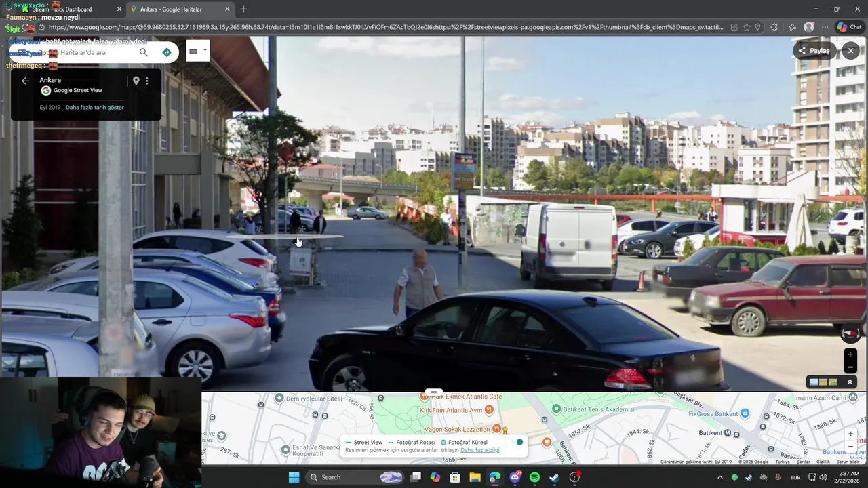The height and width of the screenshot is (488, 868).
Task: Close Street View with the X button
Action: pyautogui.click(x=850, y=51)
